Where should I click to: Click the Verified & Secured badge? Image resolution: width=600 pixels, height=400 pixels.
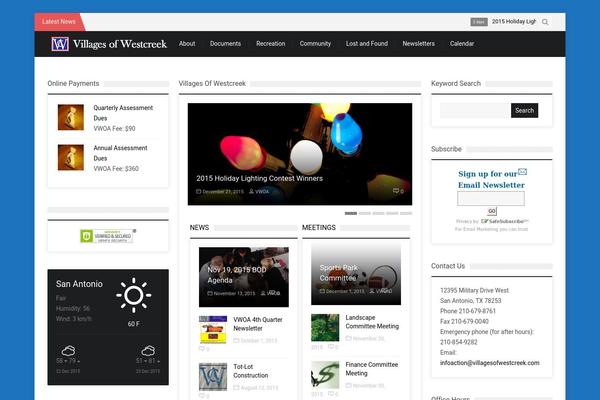click(x=108, y=236)
